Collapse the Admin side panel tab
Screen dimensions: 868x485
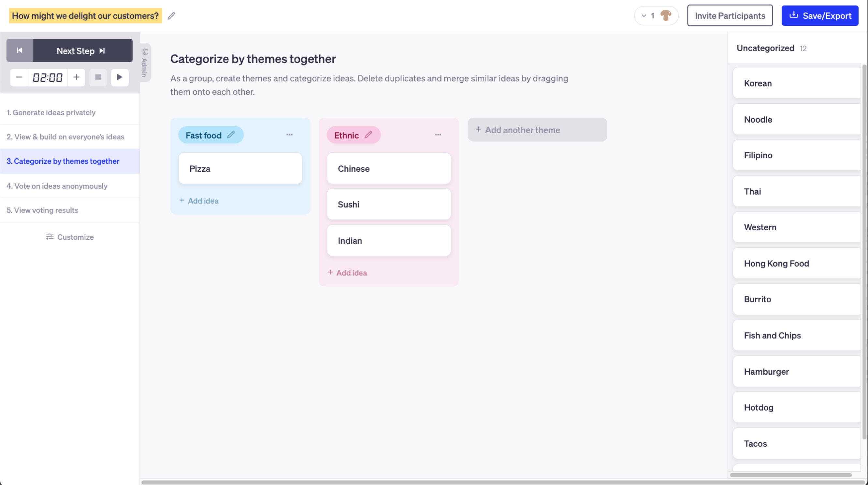pyautogui.click(x=145, y=62)
